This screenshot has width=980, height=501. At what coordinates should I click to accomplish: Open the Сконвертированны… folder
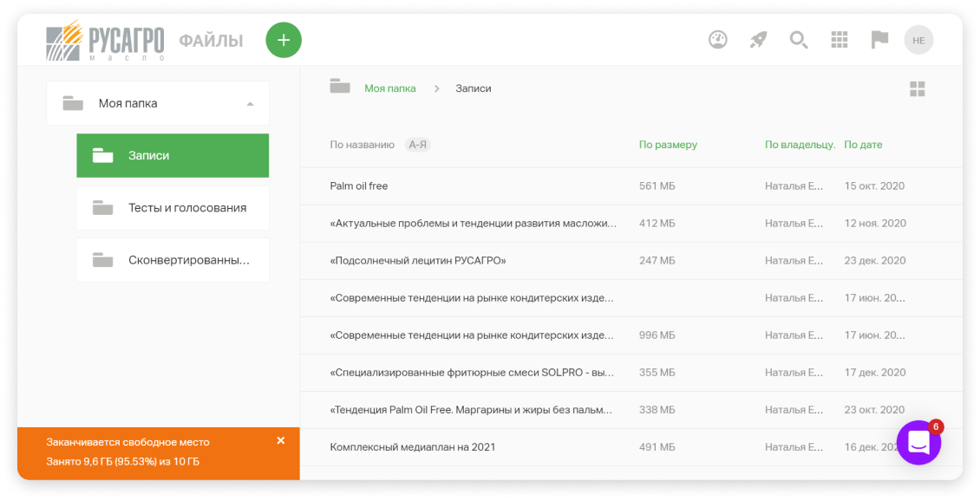click(x=173, y=260)
